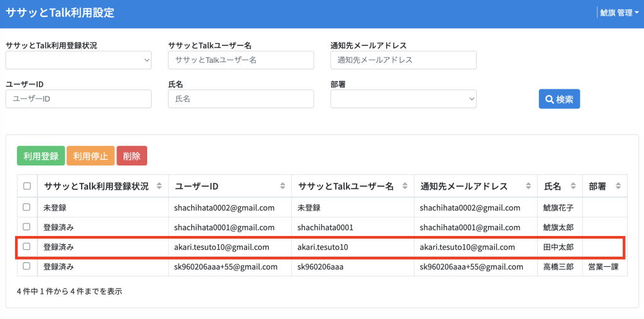
Task: Click the 登録済み status of 高橋三郎
Action: (58, 267)
